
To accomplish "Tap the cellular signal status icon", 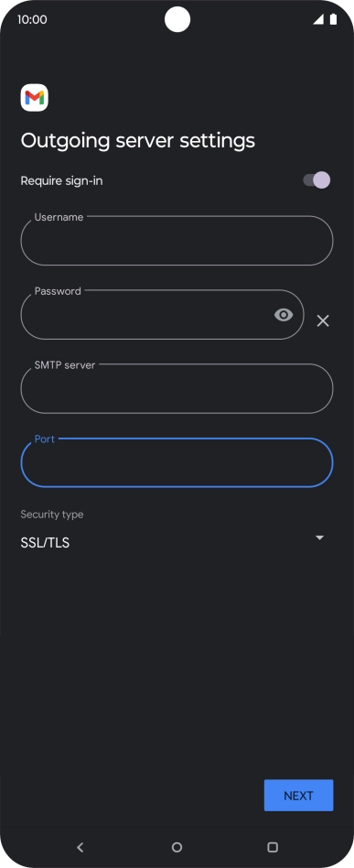I will point(318,19).
